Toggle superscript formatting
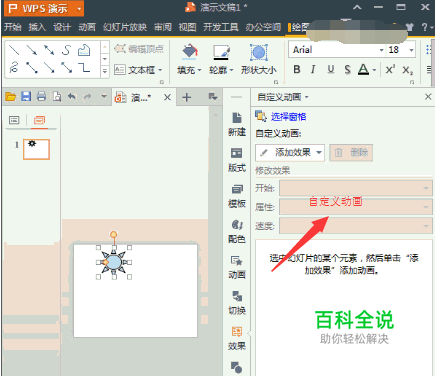435x376 pixels. point(390,69)
